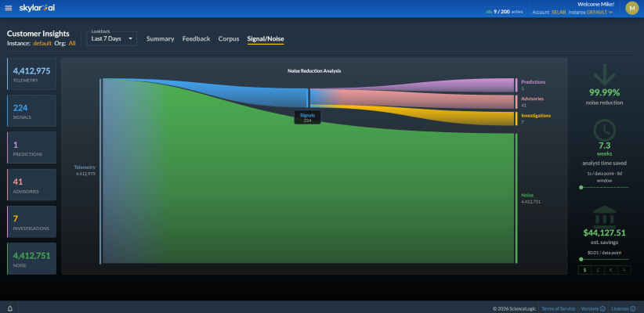Viewport: 644px width, 313px height.
Task: Click the 4,412,975 Telemetry stat card
Action: (x=31, y=74)
